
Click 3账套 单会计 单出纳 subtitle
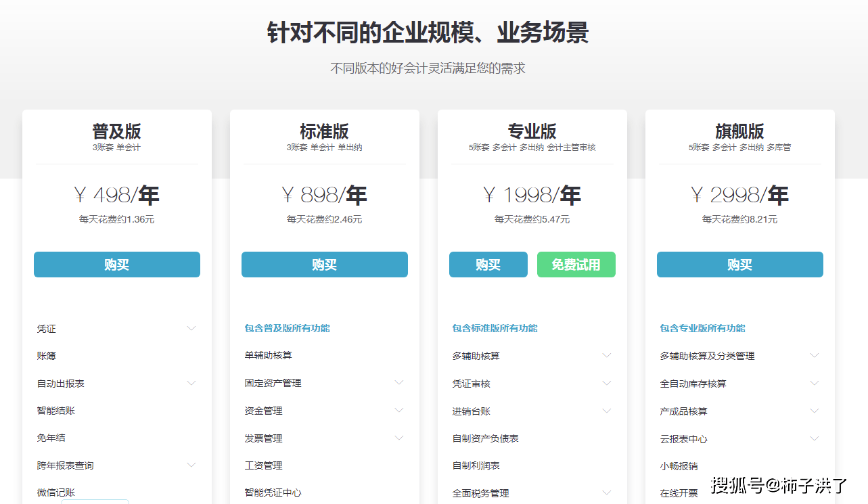tap(325, 147)
